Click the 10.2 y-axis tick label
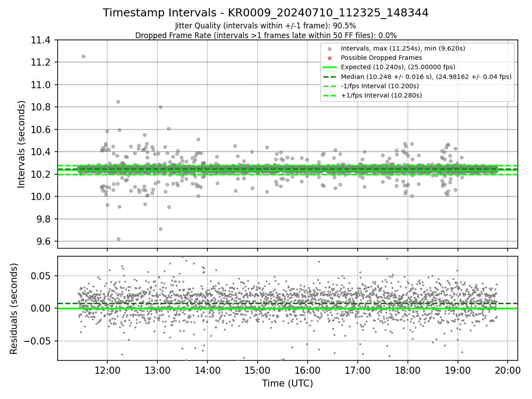532x399 pixels. click(x=42, y=174)
